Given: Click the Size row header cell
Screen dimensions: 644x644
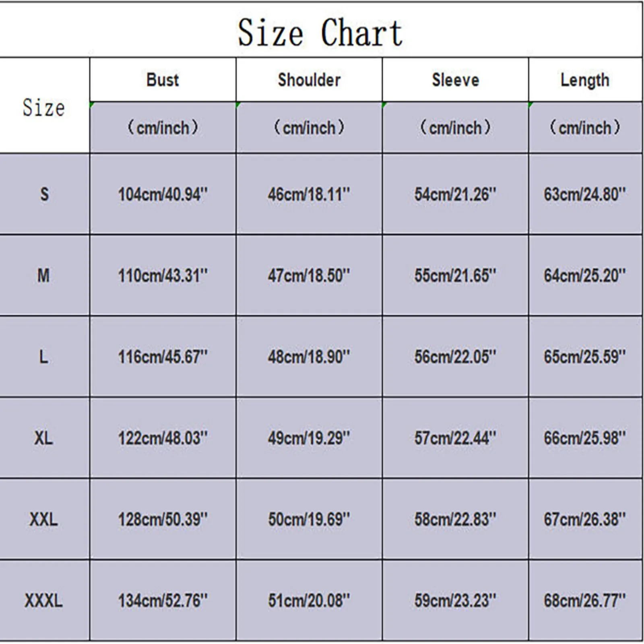Looking at the screenshot, I should pyautogui.click(x=44, y=107).
